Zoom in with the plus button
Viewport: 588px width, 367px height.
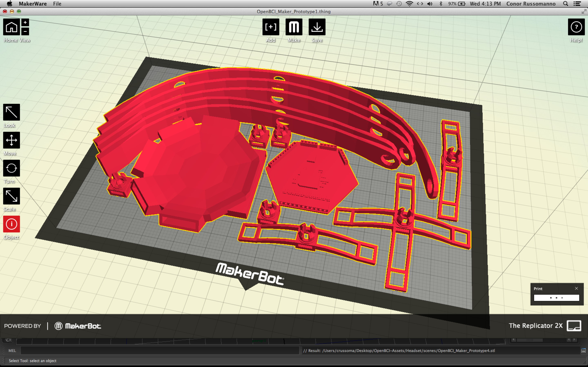coord(25,22)
